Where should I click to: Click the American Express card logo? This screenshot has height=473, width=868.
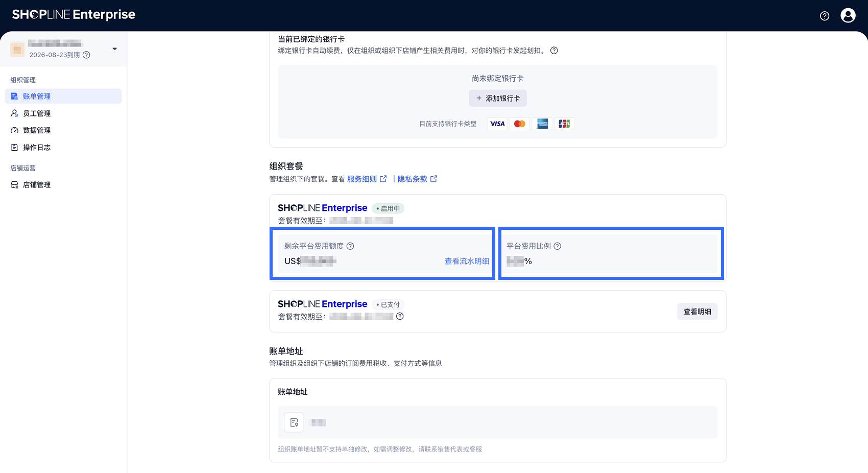542,124
